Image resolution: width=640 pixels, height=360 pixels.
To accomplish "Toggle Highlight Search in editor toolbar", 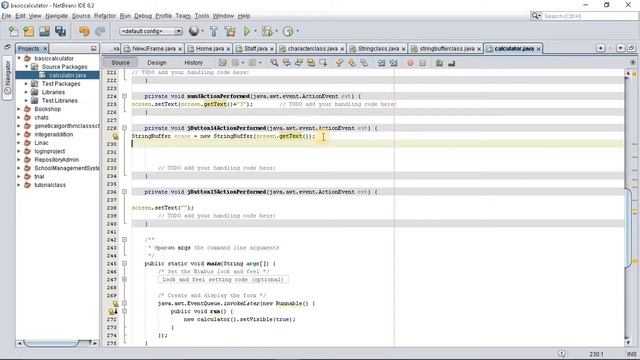I will (x=311, y=63).
